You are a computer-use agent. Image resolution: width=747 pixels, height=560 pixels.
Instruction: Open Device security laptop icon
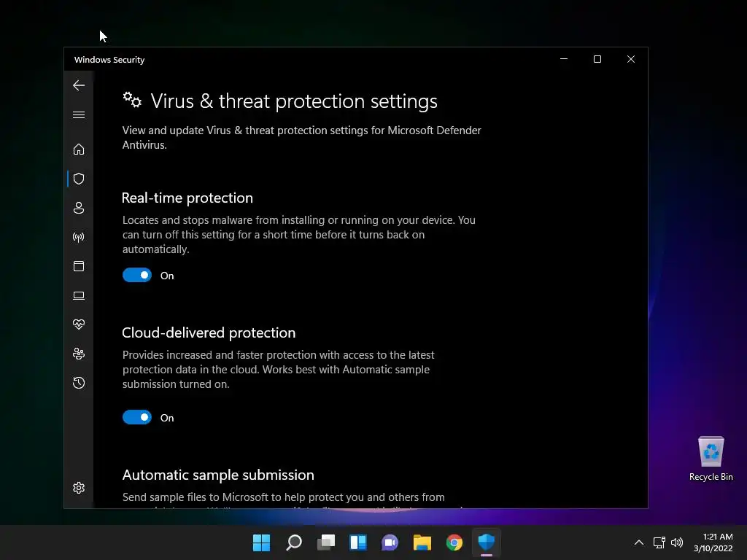(79, 296)
